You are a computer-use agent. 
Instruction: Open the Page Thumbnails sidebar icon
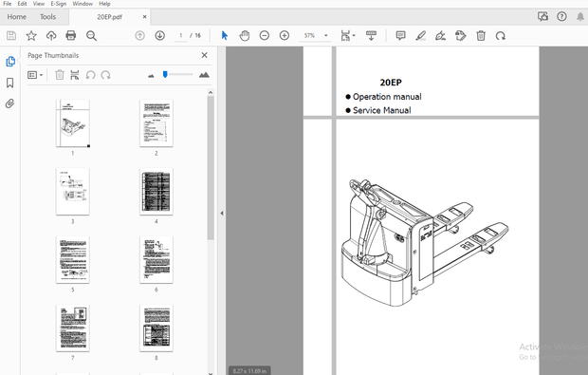coord(10,62)
